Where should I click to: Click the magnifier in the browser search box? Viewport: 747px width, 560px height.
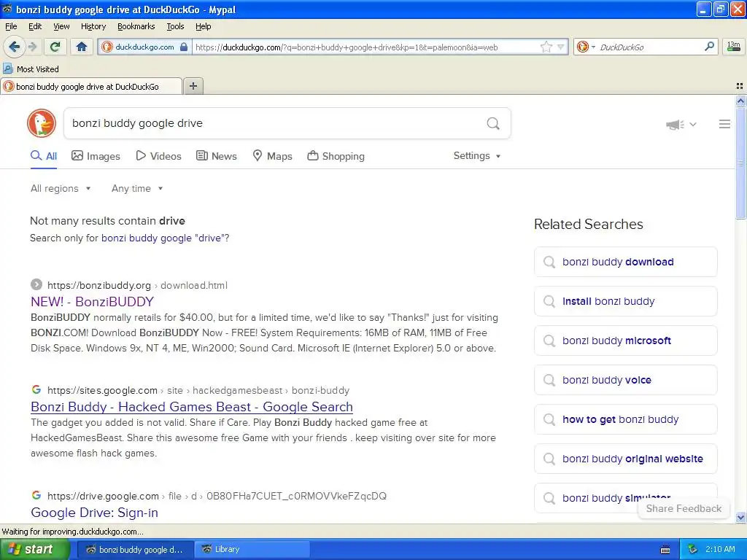[x=709, y=47]
